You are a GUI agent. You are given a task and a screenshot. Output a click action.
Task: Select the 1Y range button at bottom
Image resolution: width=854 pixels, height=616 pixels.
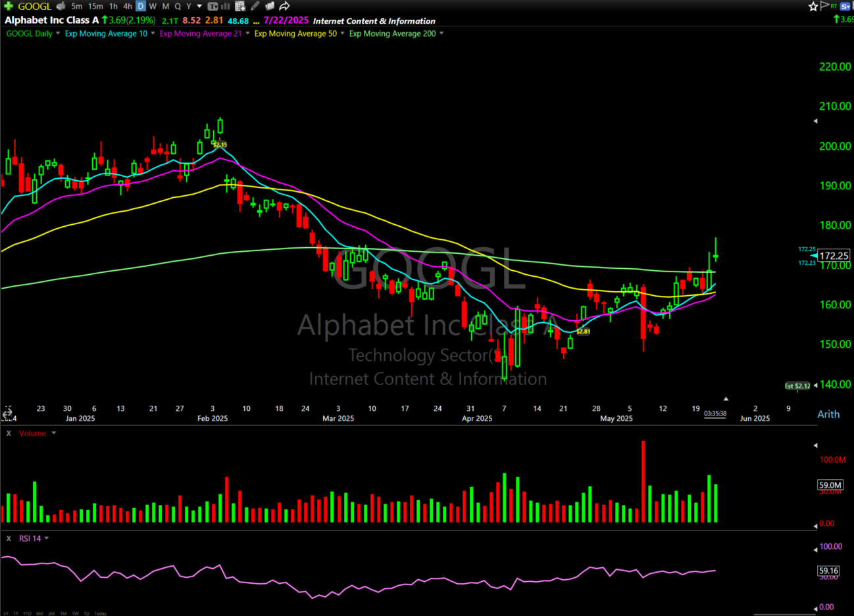[16, 613]
